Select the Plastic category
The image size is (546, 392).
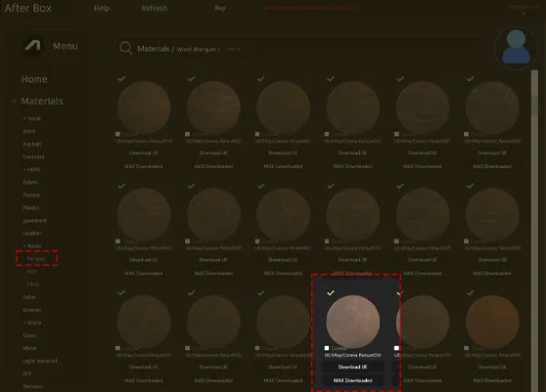[31, 207]
